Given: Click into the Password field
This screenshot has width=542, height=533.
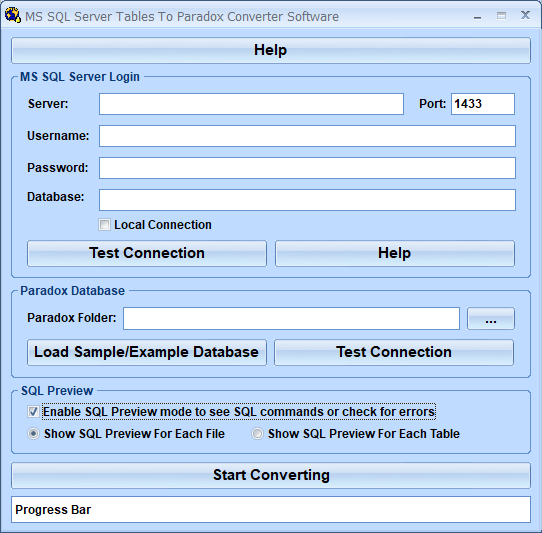Looking at the screenshot, I should 307,168.
